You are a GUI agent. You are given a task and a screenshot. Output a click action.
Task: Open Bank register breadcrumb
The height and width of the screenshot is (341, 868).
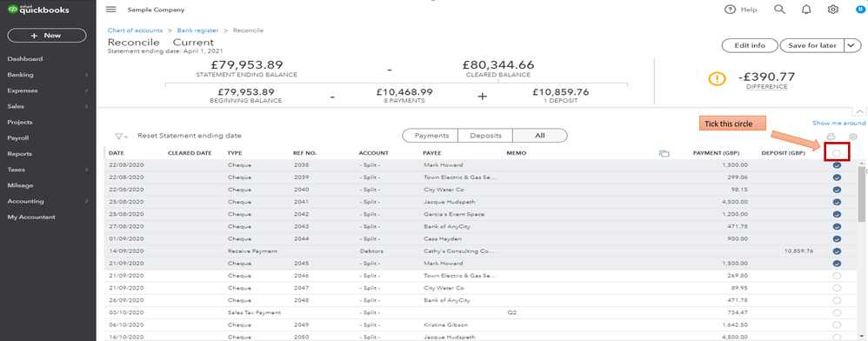197,30
